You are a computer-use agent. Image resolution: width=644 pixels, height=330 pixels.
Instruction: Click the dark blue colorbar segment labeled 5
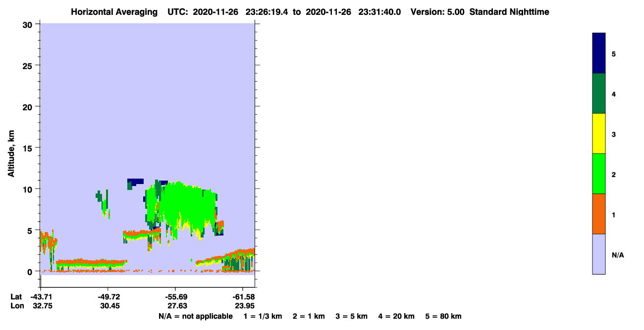(x=599, y=53)
